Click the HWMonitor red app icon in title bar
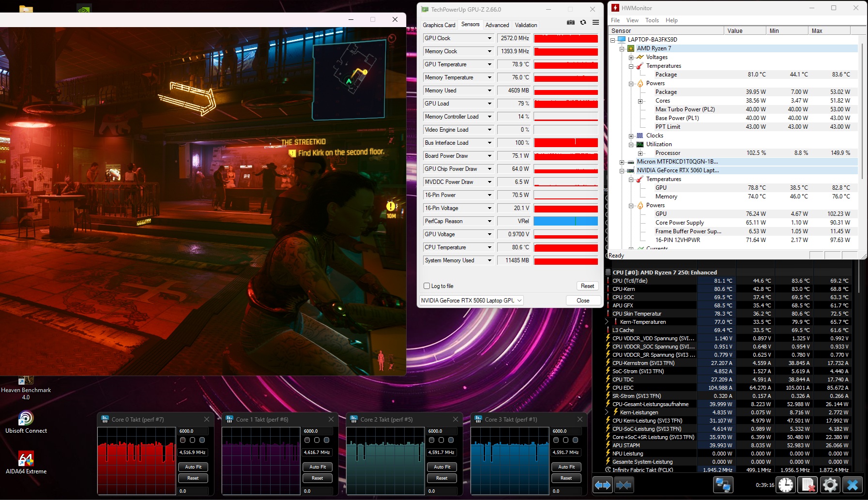 (615, 8)
